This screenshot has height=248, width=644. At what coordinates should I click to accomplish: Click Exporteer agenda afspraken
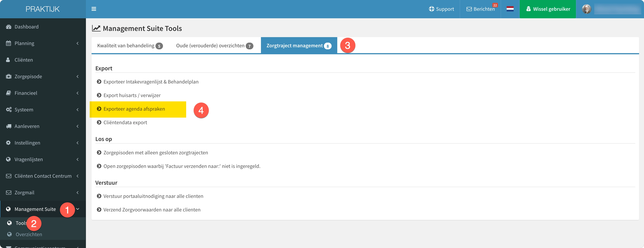[x=134, y=109]
